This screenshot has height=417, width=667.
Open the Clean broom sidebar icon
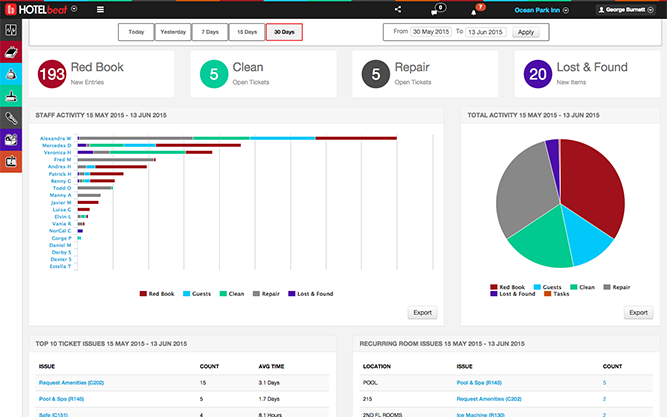click(x=10, y=96)
